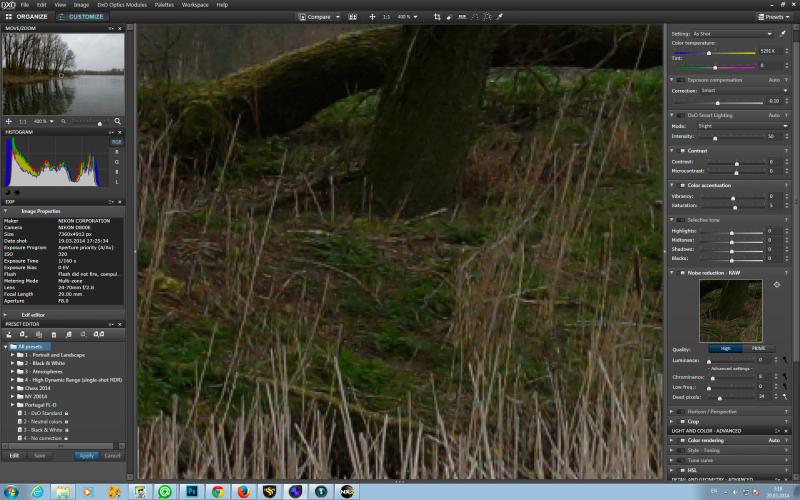Screen dimensions: 800x500
Task: Click the Tint slider handle
Action: click(715, 67)
